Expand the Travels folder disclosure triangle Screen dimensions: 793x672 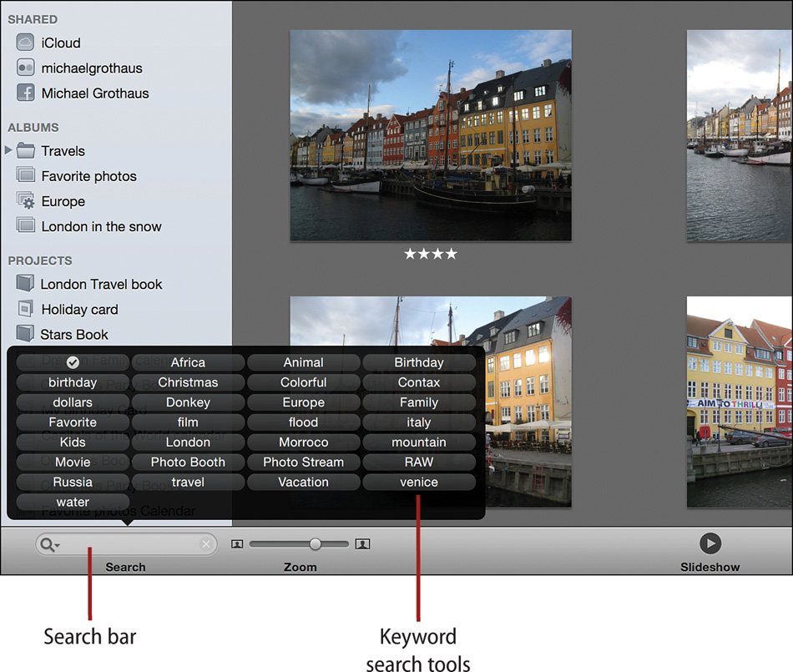pyautogui.click(x=8, y=150)
